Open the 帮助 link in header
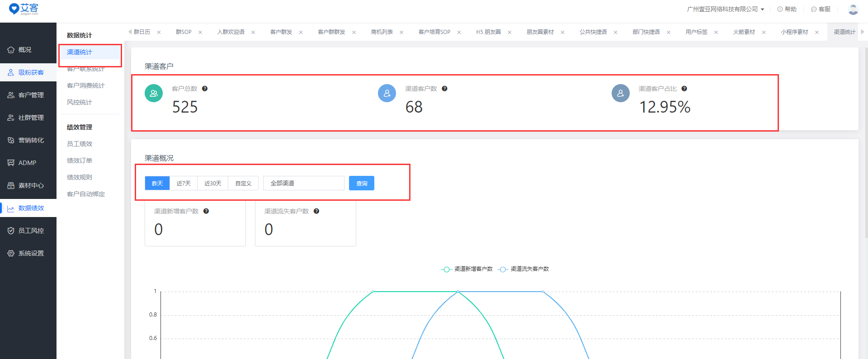Screen dimensions: 868x359 coord(787,9)
